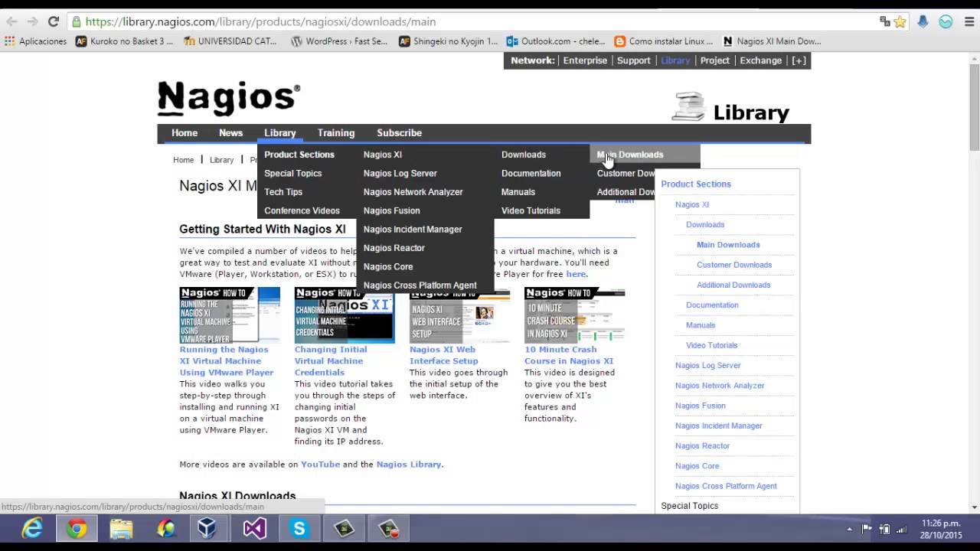Open VirtualBox from the taskbar
Screen dimensions: 980x551
point(207,529)
